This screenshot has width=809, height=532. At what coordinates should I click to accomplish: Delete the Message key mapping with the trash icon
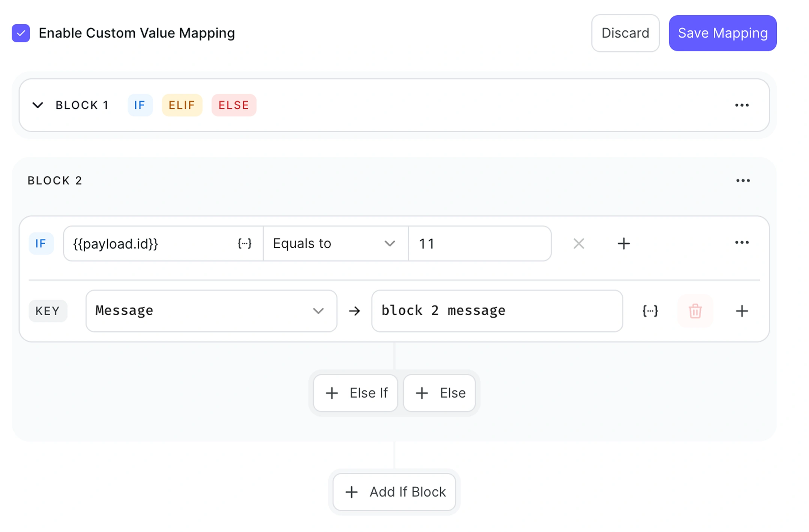[x=695, y=311]
